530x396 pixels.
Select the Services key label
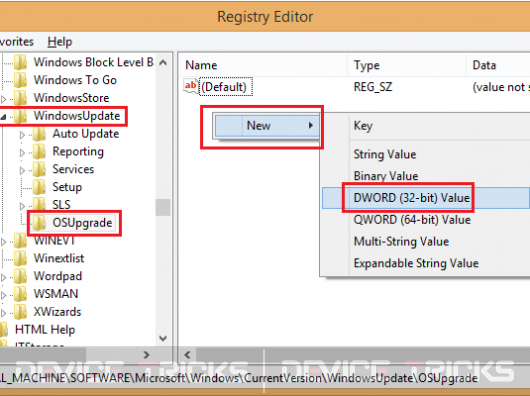pyautogui.click(x=73, y=169)
